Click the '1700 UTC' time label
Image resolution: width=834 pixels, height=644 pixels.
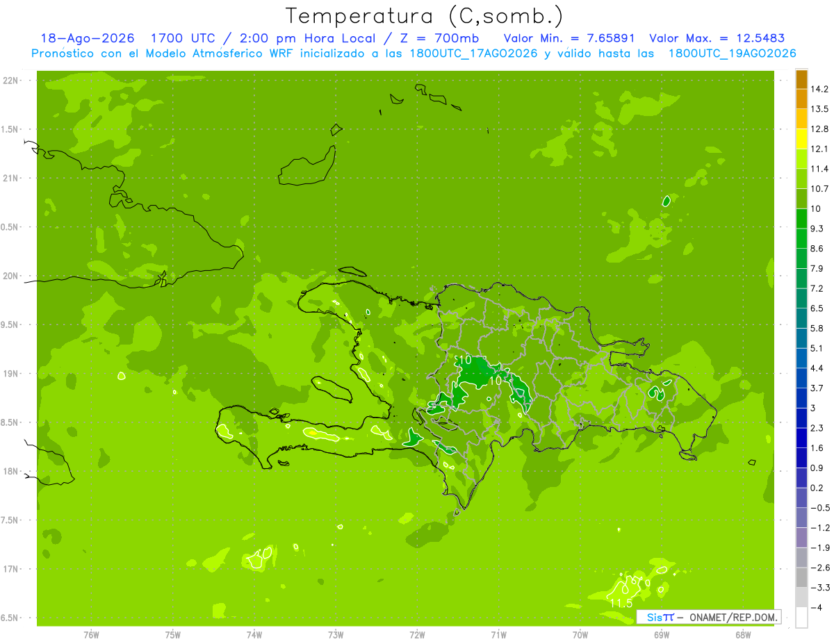183,38
